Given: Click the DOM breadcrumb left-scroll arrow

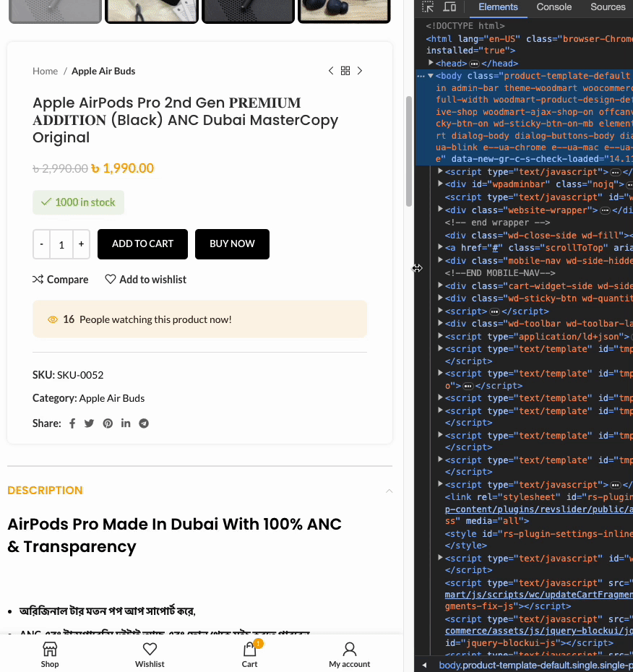Looking at the screenshot, I should coord(424,665).
